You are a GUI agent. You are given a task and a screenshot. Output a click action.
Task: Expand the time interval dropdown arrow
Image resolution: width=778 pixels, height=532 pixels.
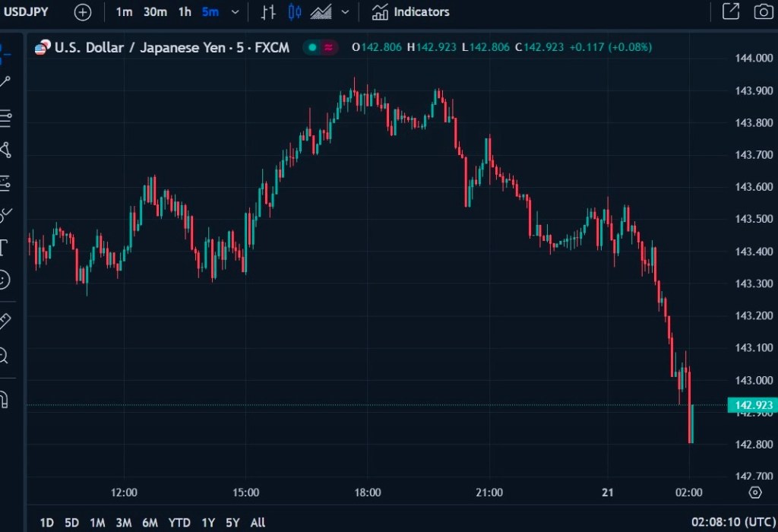(235, 12)
